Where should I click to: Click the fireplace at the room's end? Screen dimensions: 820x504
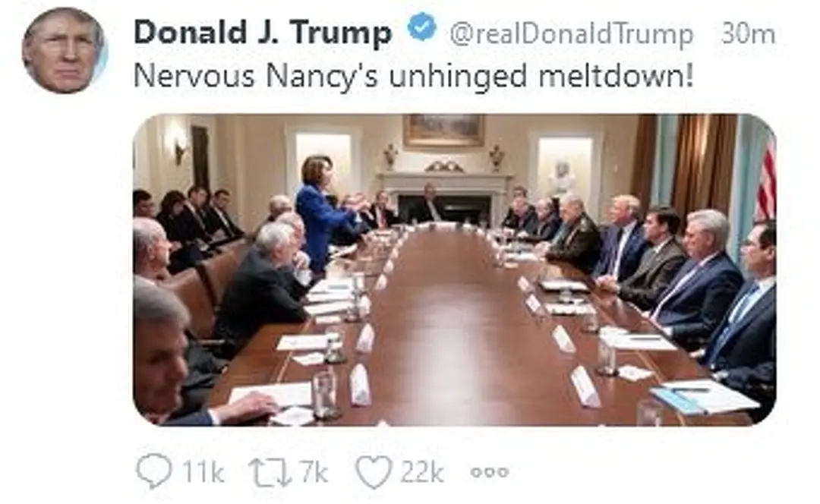pos(443,196)
